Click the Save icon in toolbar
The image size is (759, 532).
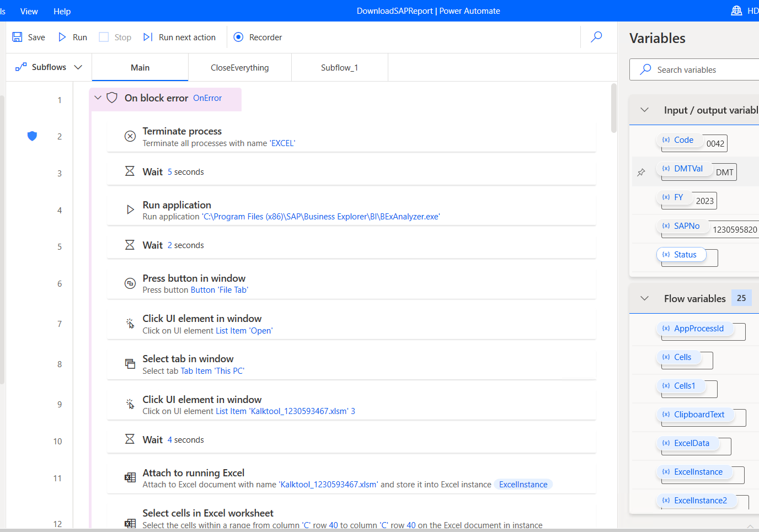pyautogui.click(x=18, y=37)
